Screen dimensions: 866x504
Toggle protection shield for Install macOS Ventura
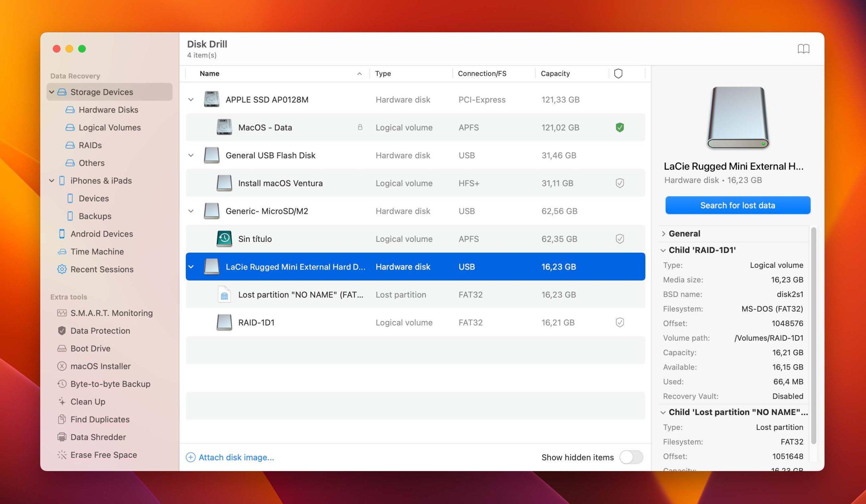point(620,183)
